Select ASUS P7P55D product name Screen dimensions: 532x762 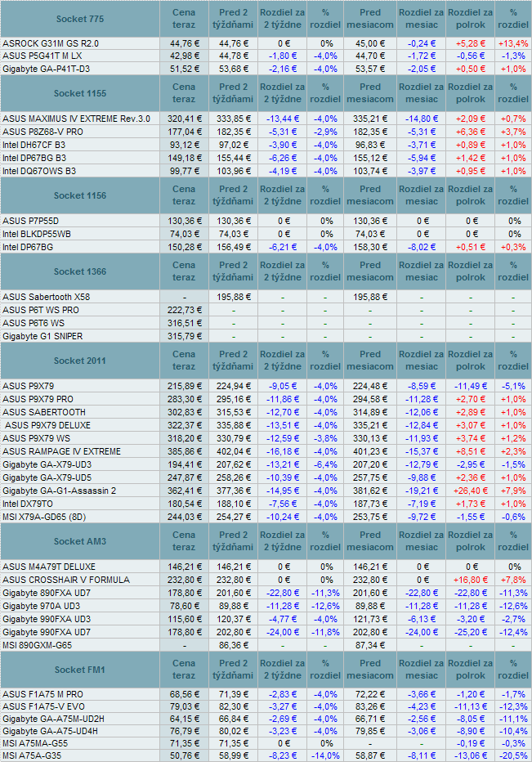click(x=30, y=221)
